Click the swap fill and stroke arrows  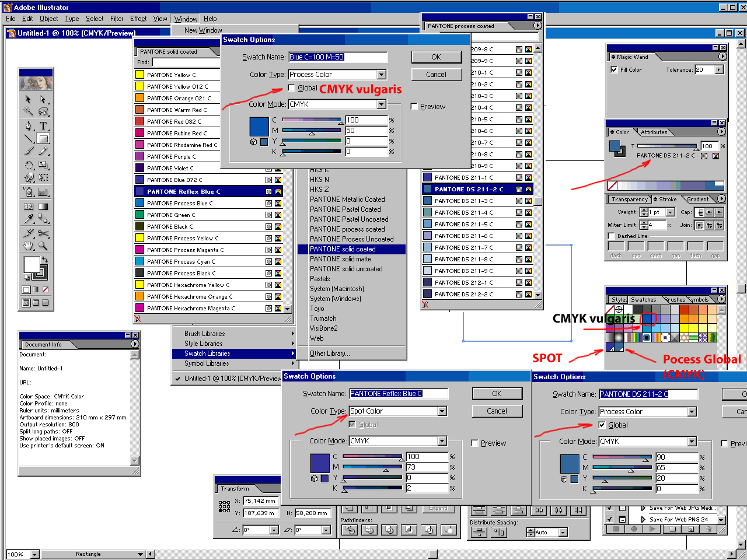44,260
